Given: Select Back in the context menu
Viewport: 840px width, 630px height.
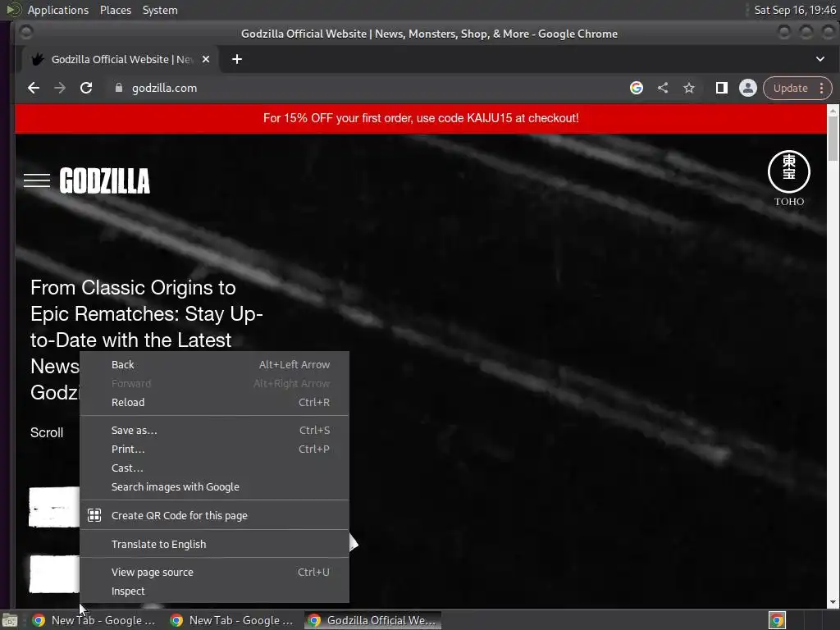Looking at the screenshot, I should [214, 364].
